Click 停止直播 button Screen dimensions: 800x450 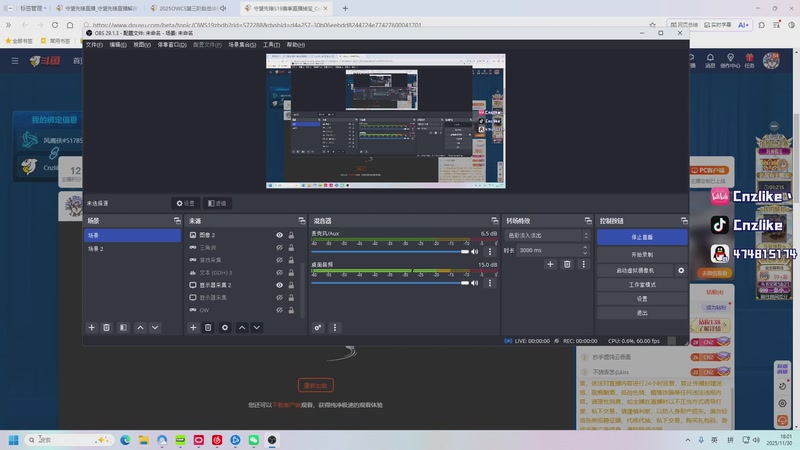pos(642,237)
